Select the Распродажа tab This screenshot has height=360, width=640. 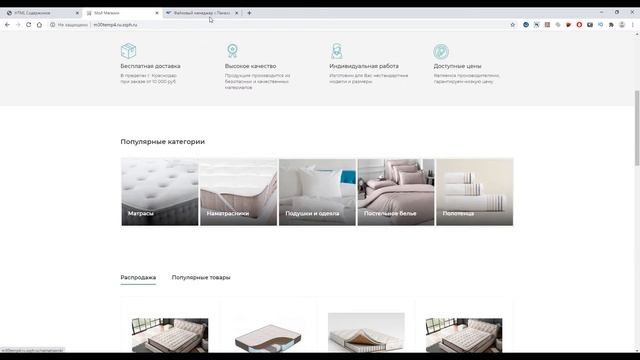(x=138, y=278)
